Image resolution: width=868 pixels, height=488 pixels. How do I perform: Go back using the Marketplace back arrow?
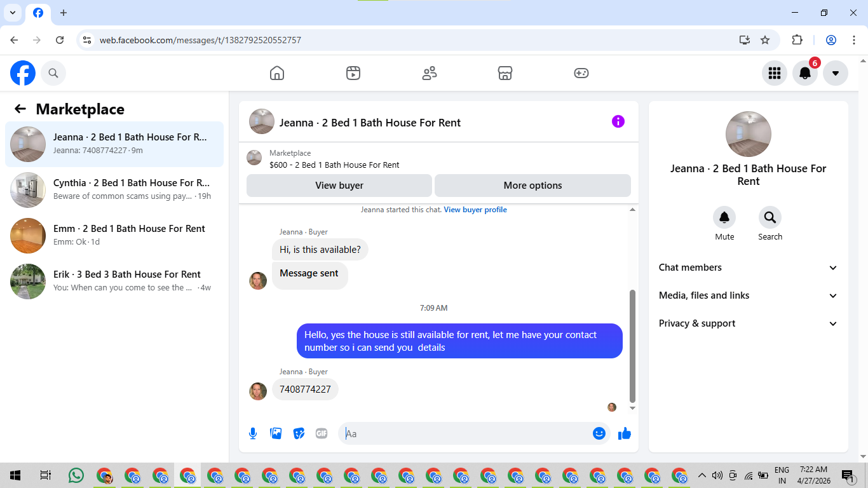click(x=20, y=109)
